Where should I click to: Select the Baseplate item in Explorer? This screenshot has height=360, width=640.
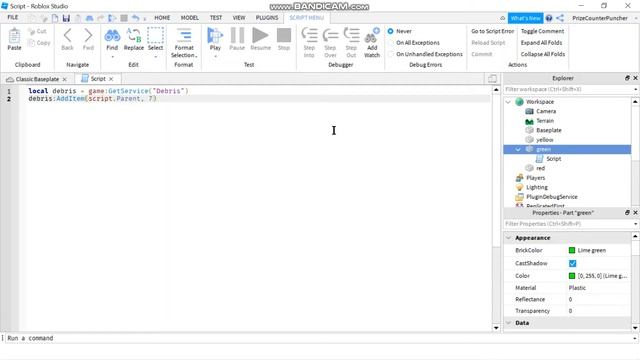[549, 130]
